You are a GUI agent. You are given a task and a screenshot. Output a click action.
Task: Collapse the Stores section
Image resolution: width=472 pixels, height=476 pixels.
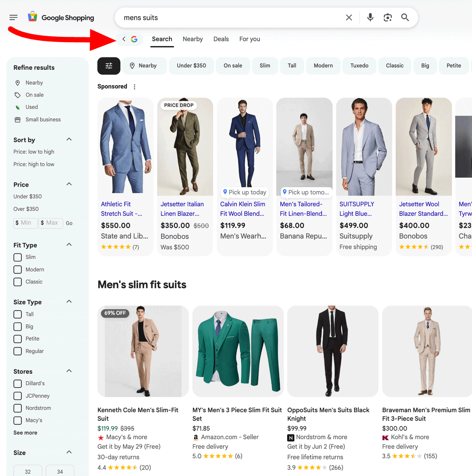click(x=69, y=371)
